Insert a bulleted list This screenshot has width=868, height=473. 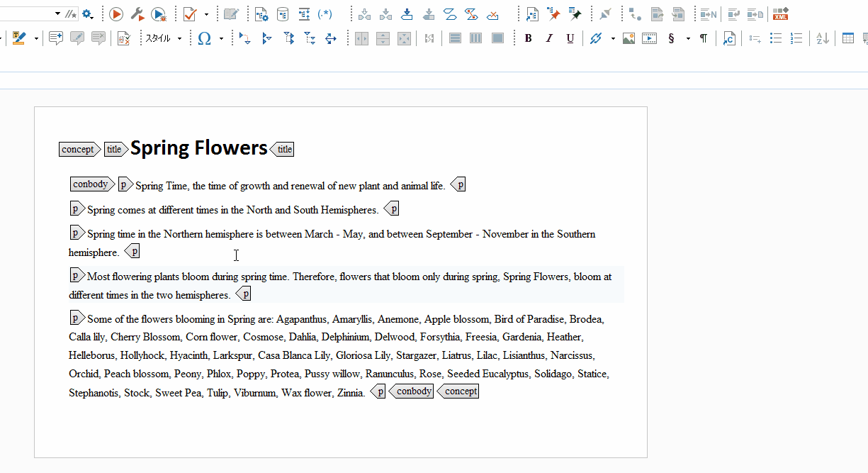point(776,38)
